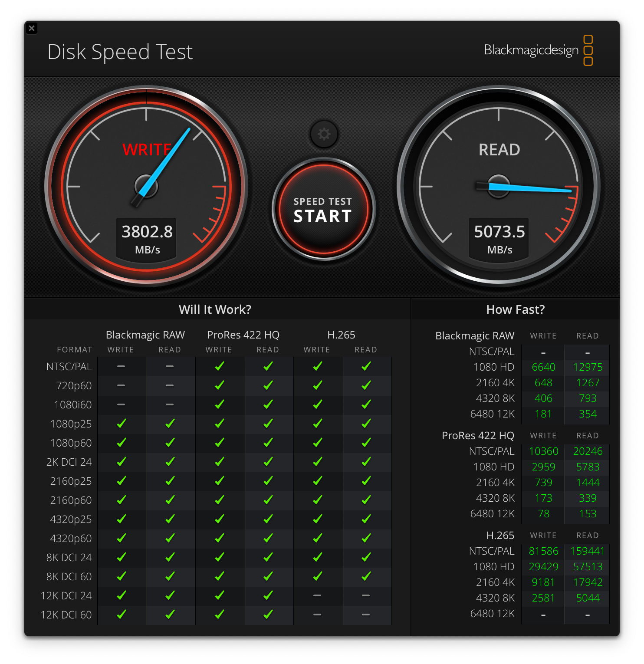Image resolution: width=644 pixels, height=664 pixels.
Task: Click 4320p60 Blackmagic RAW read checkmark
Action: pos(170,538)
